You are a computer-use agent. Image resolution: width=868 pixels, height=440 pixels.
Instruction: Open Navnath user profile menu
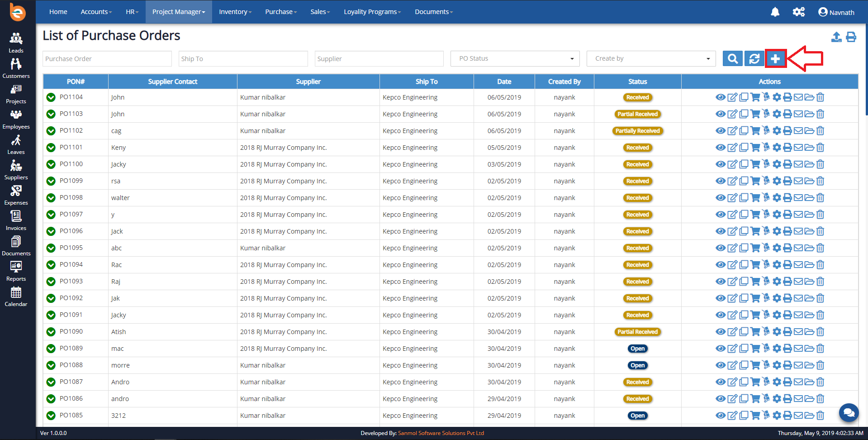836,12
